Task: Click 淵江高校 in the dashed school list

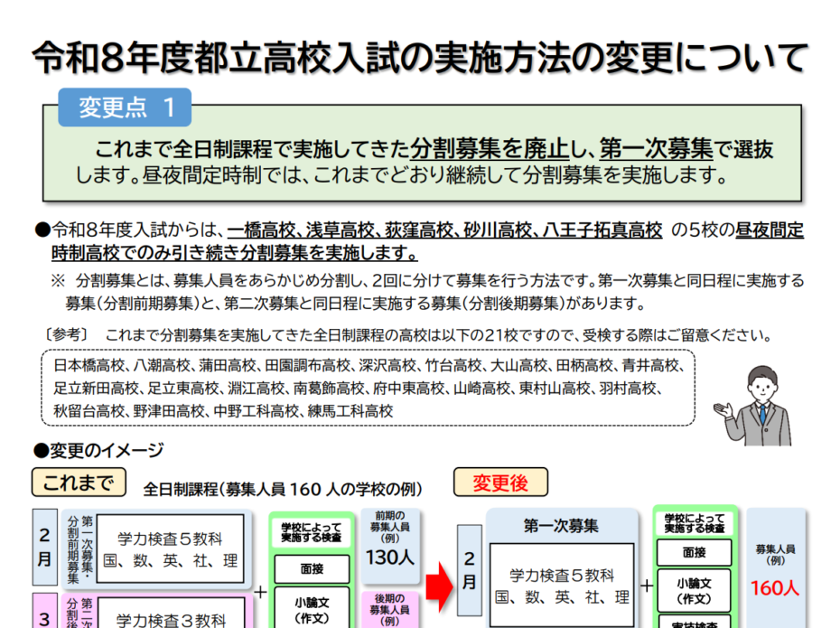Action: (x=257, y=389)
